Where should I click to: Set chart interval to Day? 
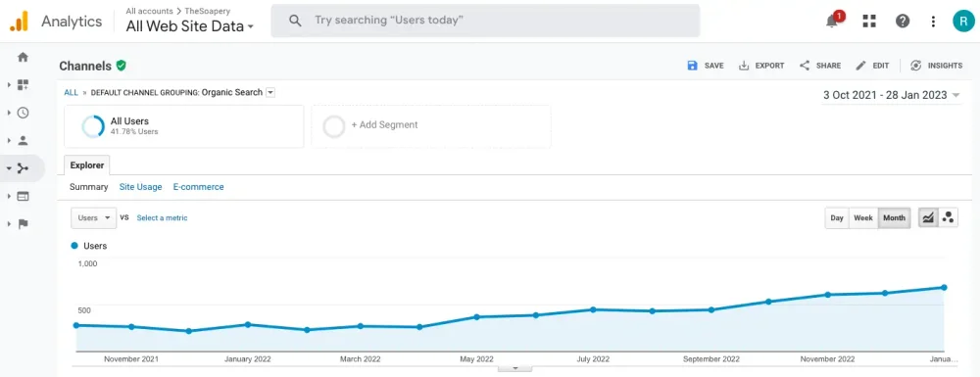point(837,217)
